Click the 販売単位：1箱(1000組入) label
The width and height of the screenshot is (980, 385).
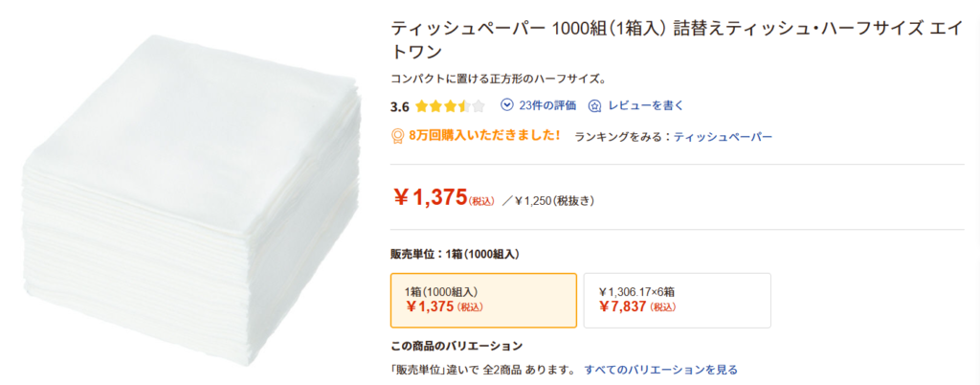pos(455,254)
